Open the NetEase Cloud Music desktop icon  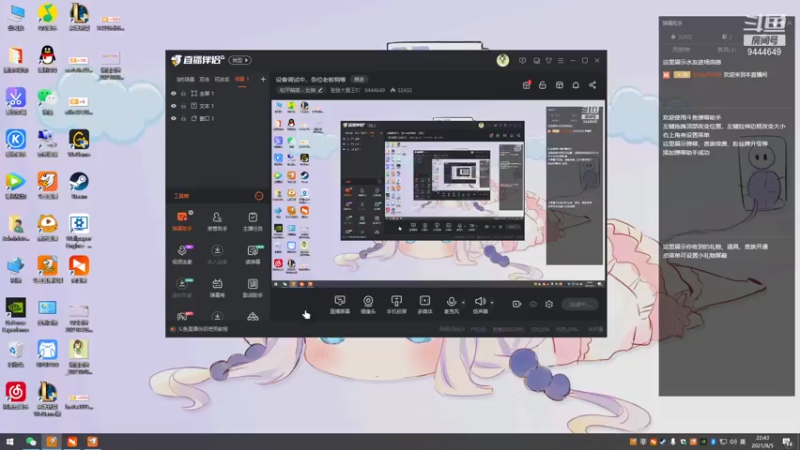(15, 396)
